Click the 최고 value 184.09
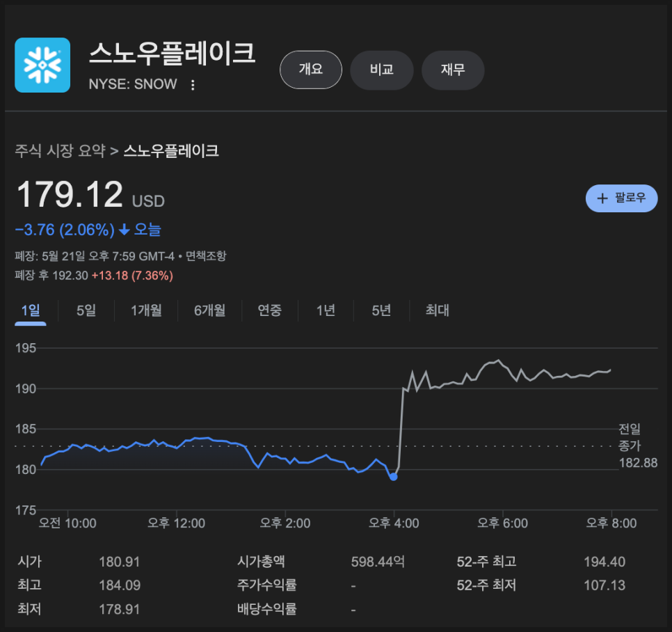672x632 pixels. tap(120, 585)
